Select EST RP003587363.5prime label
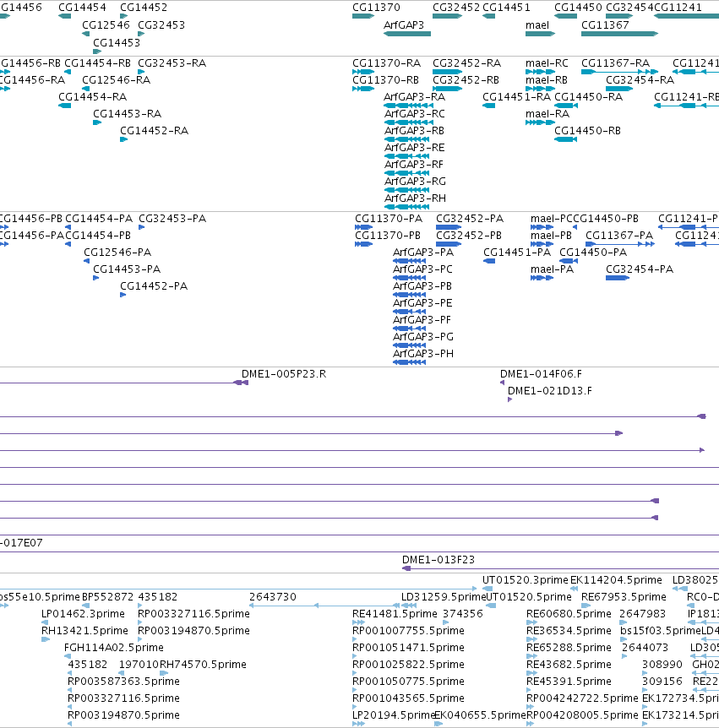The image size is (719, 728). pyautogui.click(x=123, y=681)
